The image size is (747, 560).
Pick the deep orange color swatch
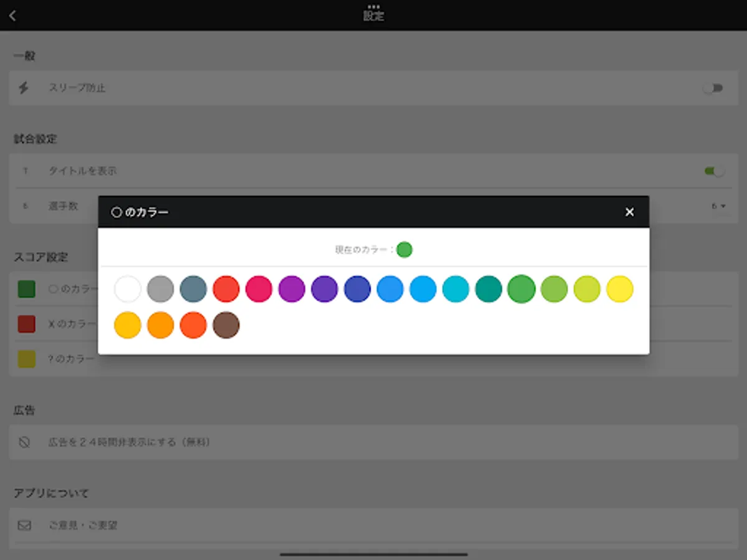(193, 325)
